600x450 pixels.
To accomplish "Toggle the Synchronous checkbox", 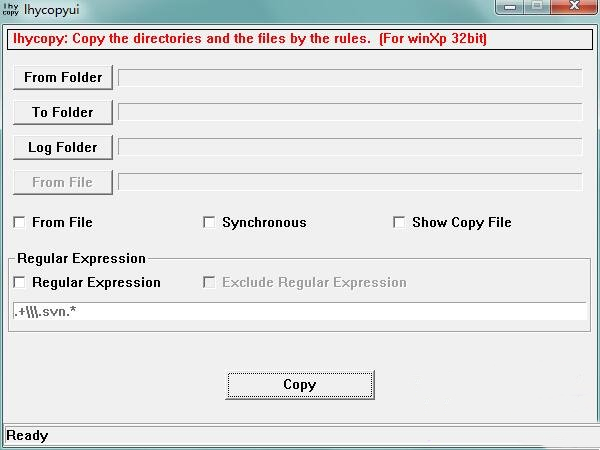I will click(x=209, y=222).
